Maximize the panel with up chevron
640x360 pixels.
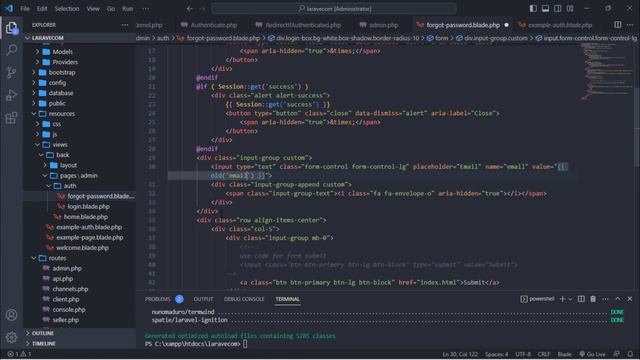click(618, 299)
